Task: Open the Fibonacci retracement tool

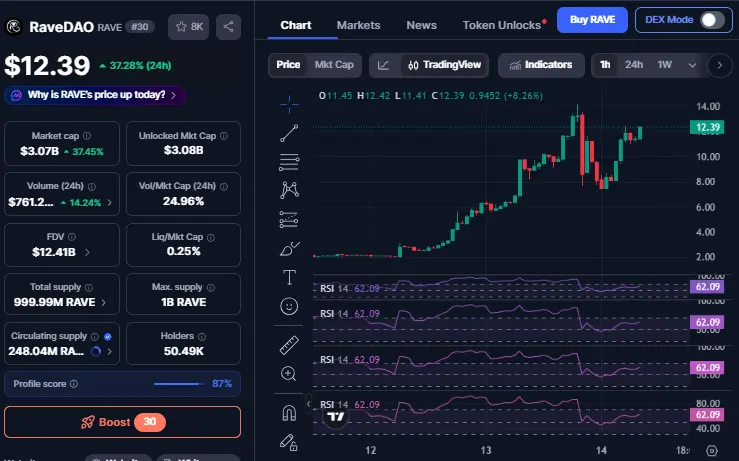Action: [x=289, y=162]
